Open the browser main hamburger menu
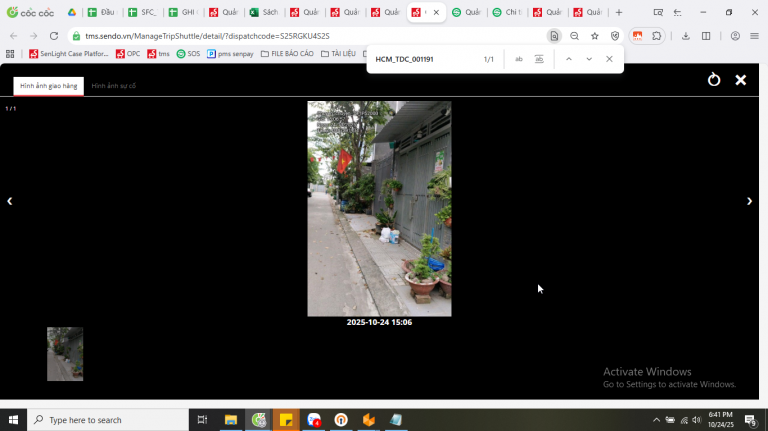This screenshot has width=768, height=431. click(x=754, y=36)
